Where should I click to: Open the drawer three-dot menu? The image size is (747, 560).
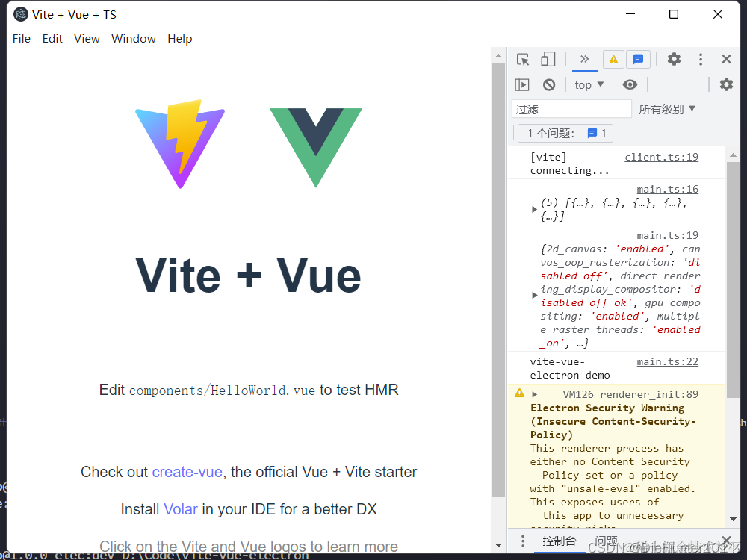(x=523, y=541)
